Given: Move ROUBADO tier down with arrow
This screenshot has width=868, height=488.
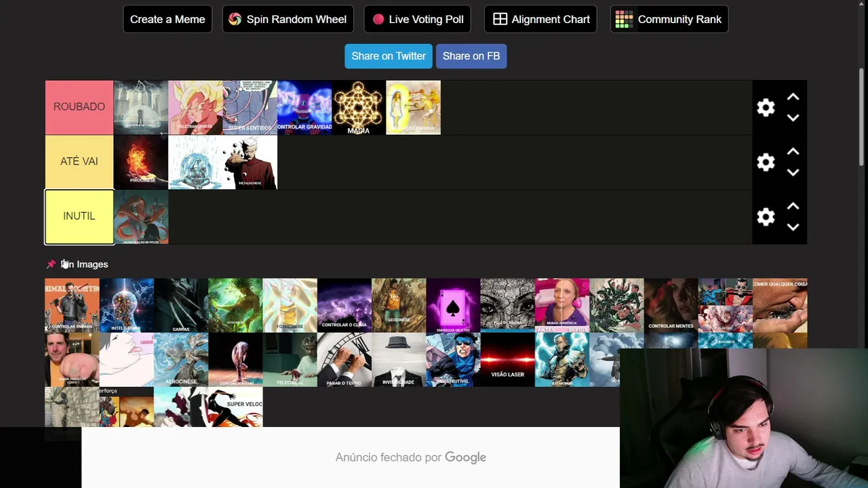Looking at the screenshot, I should 793,118.
